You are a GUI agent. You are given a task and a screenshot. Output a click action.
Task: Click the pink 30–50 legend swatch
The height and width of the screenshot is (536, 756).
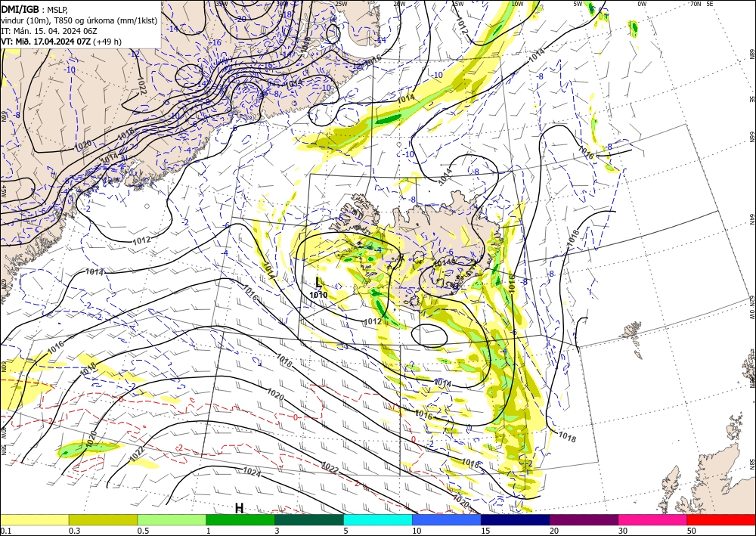click(653, 519)
